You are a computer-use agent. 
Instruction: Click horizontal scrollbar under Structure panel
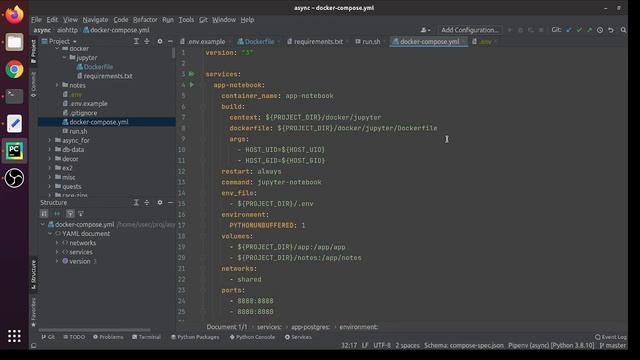point(94,329)
